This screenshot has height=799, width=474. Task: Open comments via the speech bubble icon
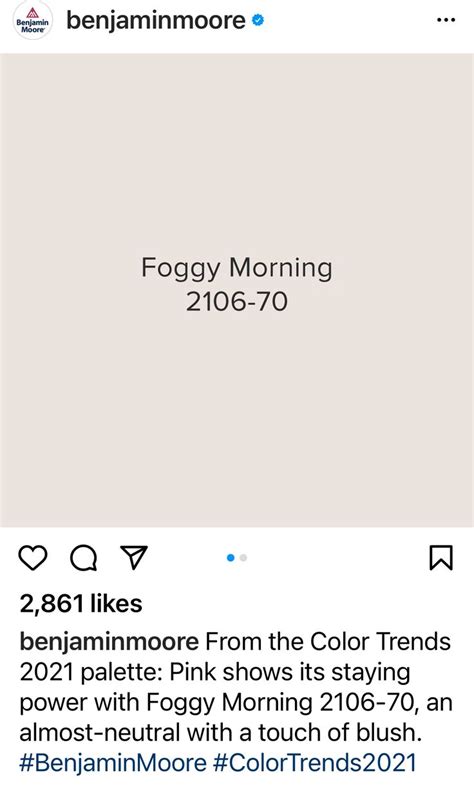click(84, 557)
